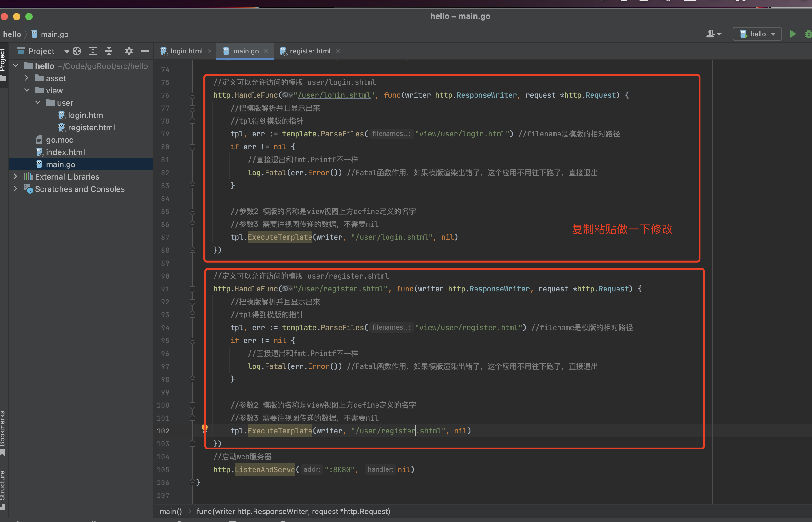The image size is (812, 522).
Task: Click the Go file icon in breadcrumb main.go
Action: 34,34
